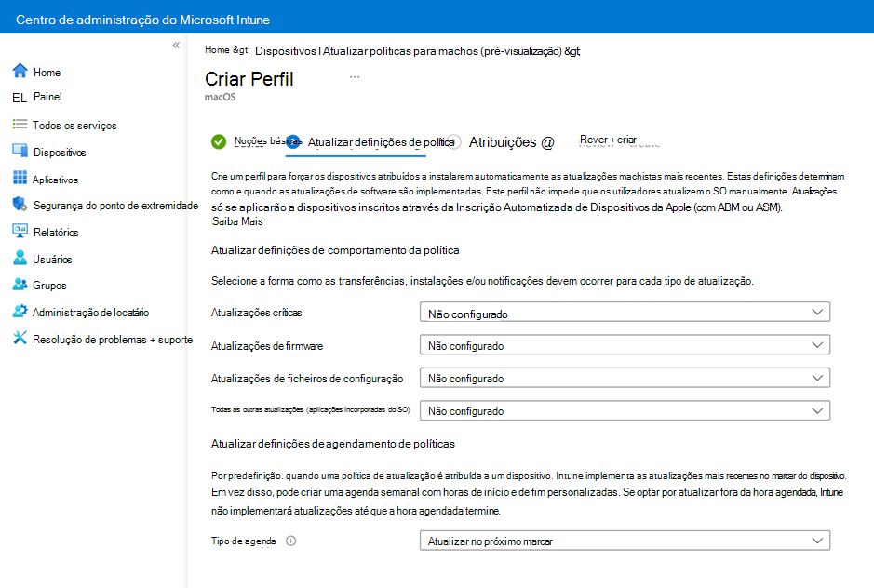Click the Atualizações críticas label
The height and width of the screenshot is (588, 874).
(256, 313)
